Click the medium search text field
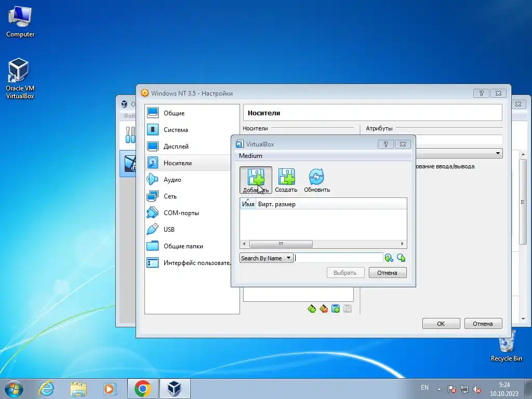The width and height of the screenshot is (532, 399). 339,258
